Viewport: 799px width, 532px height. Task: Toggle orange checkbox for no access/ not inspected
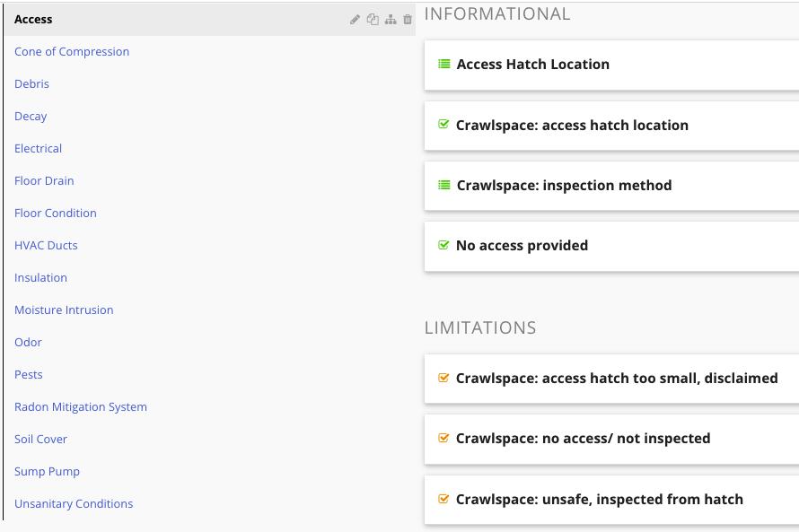point(443,438)
